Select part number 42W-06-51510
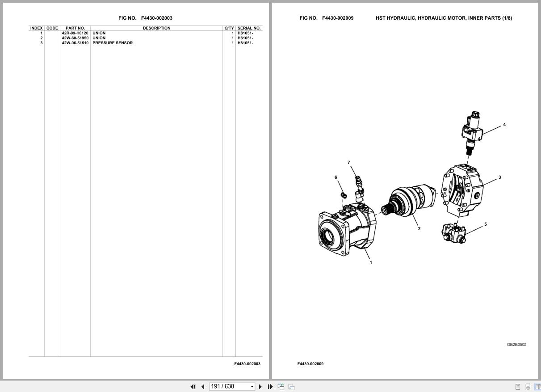 [75, 43]
